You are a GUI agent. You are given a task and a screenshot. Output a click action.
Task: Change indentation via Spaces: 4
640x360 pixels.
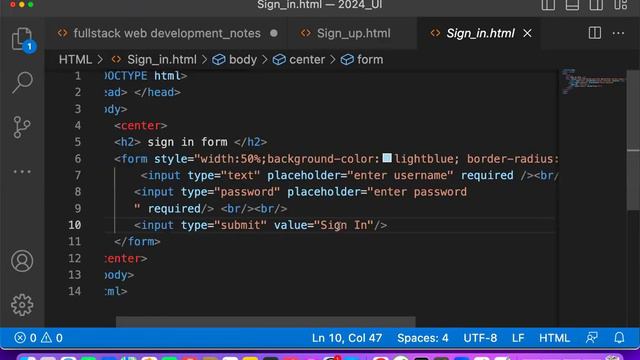pyautogui.click(x=422, y=338)
